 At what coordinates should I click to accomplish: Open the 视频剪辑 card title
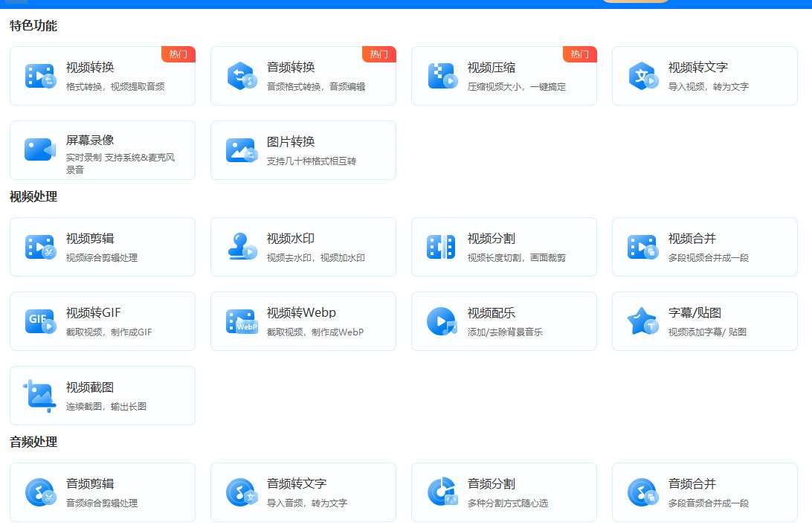90,239
